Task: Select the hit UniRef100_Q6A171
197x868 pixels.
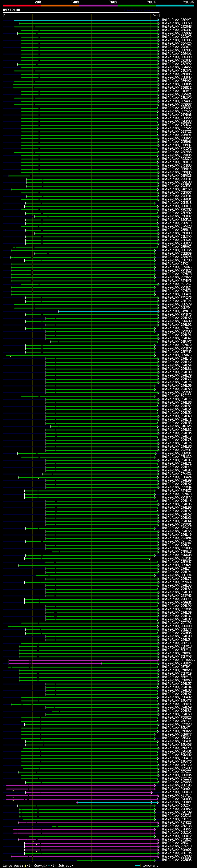Action: (x=177, y=644)
